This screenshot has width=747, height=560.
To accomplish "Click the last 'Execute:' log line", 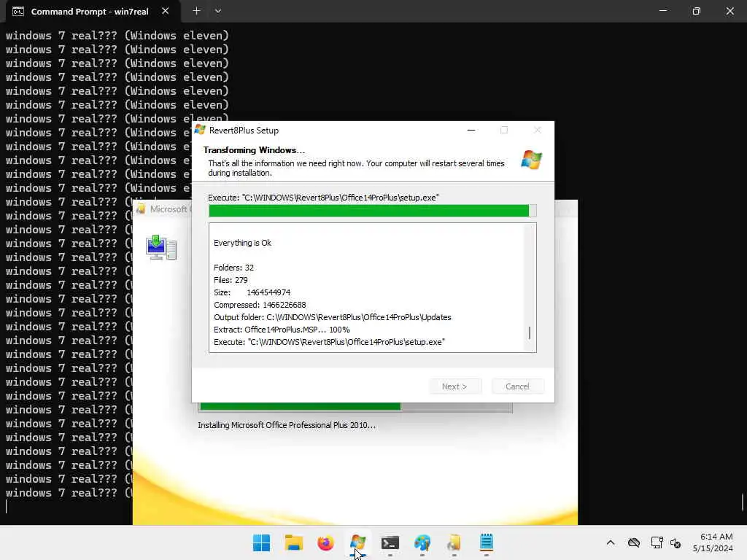I will point(329,342).
